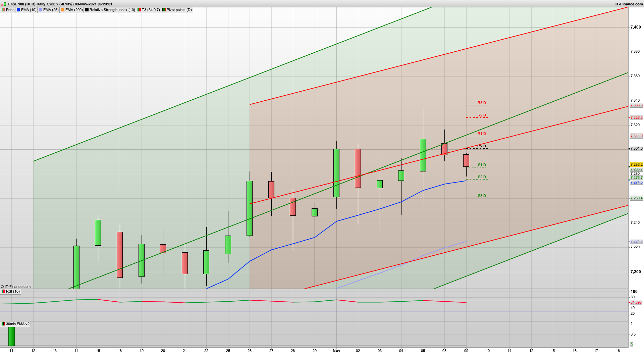Click the IT-Finance.com link in top right
This screenshot has height=354, width=644.
(x=629, y=4)
